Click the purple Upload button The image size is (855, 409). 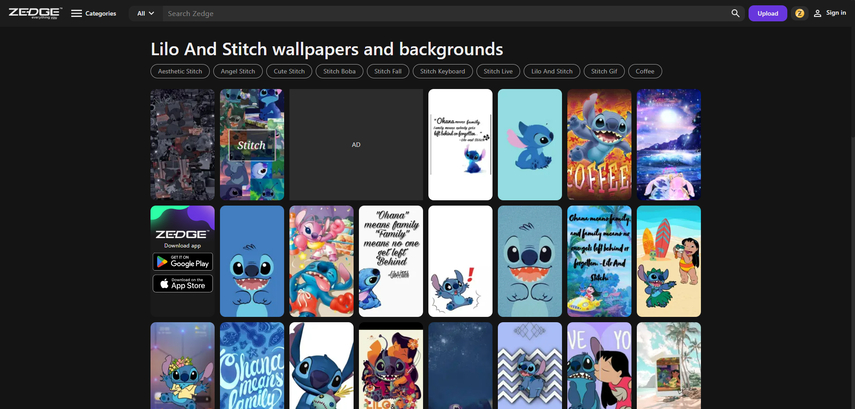tap(767, 14)
